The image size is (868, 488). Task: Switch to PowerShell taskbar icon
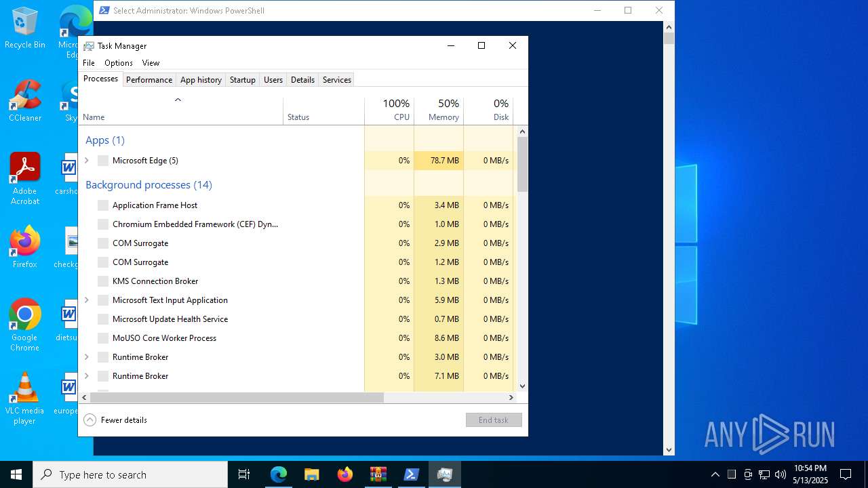tap(412, 474)
